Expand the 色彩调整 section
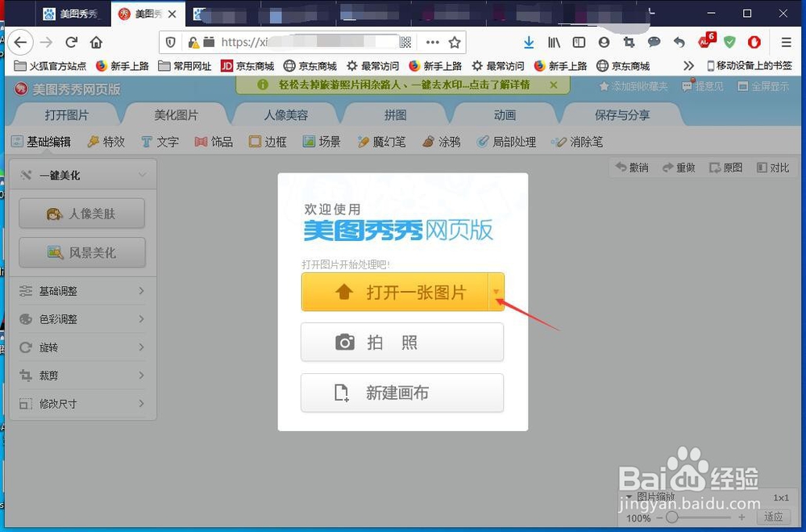Screen dimensions: 806x532 pyautogui.click(x=83, y=319)
